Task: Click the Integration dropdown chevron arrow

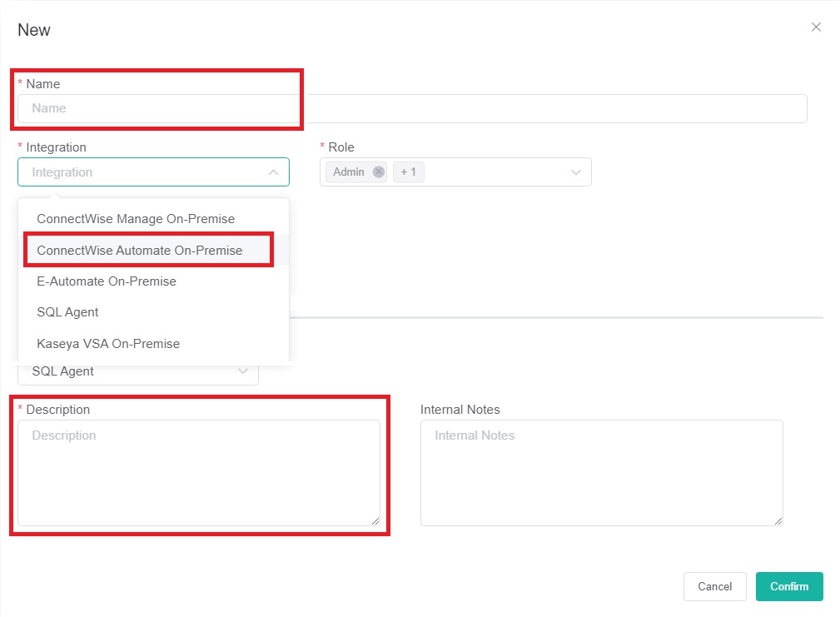Action: pos(273,172)
